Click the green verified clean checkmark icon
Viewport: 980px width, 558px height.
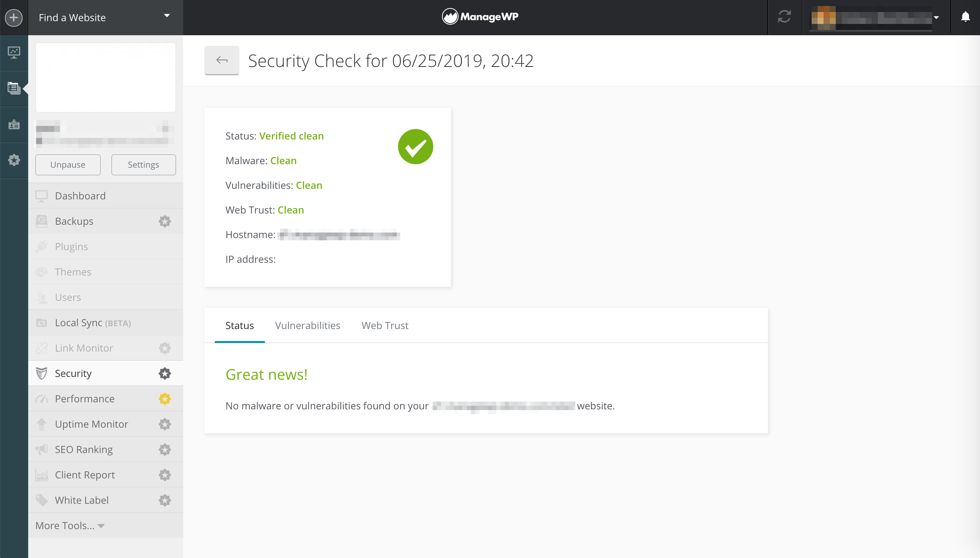415,146
